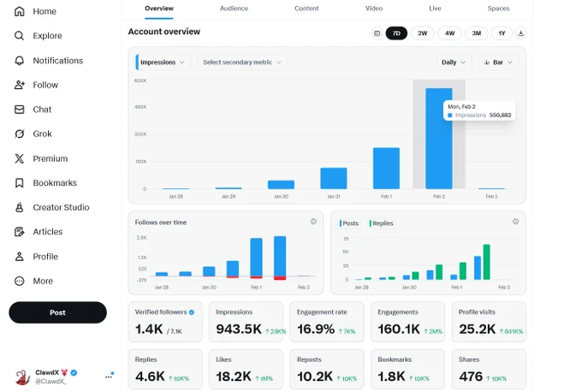Select the 1Y time range
This screenshot has width=582, height=392.
pyautogui.click(x=502, y=33)
